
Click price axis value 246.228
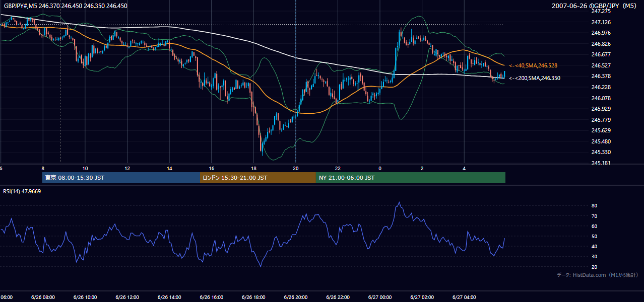coord(601,87)
